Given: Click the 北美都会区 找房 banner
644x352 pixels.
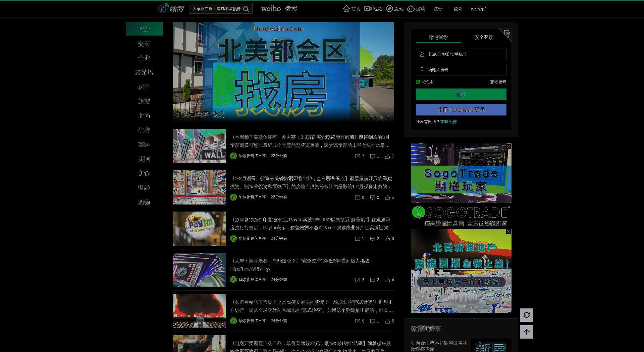Looking at the screenshot, I should (283, 71).
